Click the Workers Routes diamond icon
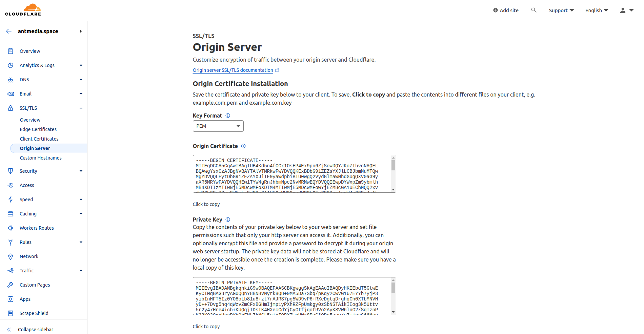Viewport: 644px width, 334px height. 11,228
